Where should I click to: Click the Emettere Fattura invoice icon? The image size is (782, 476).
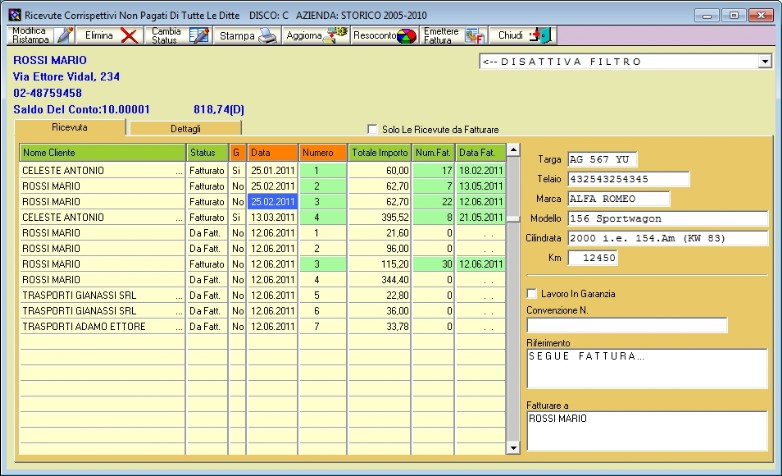tap(474, 35)
